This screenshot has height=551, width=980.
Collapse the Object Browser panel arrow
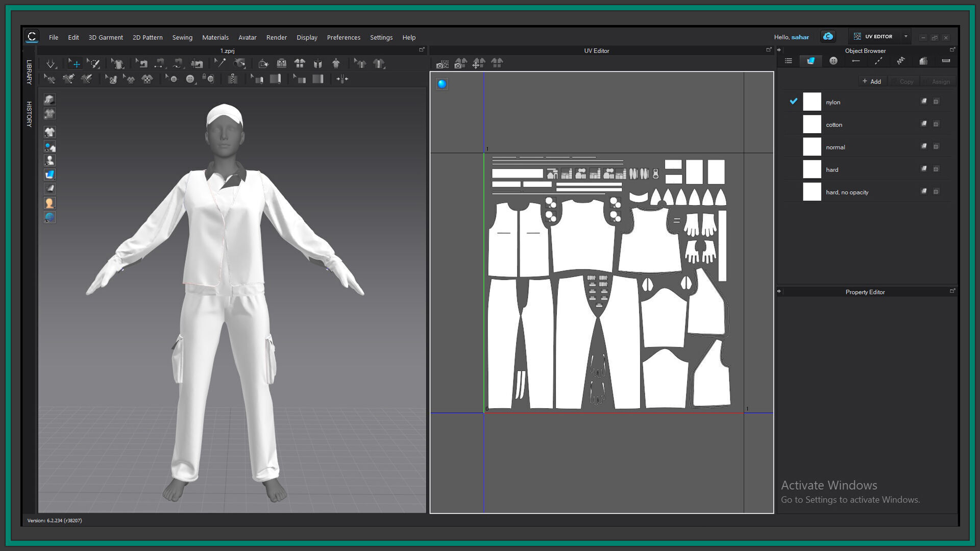pyautogui.click(x=779, y=50)
